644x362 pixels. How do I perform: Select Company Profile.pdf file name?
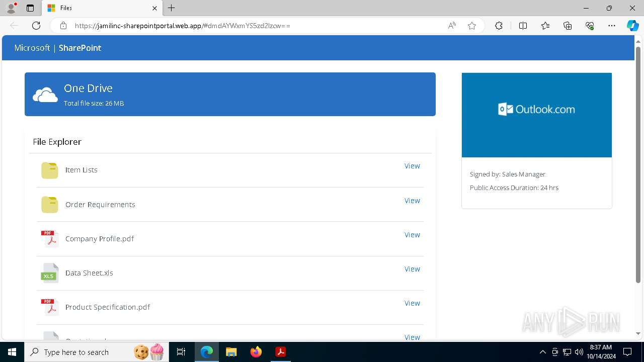pyautogui.click(x=100, y=239)
